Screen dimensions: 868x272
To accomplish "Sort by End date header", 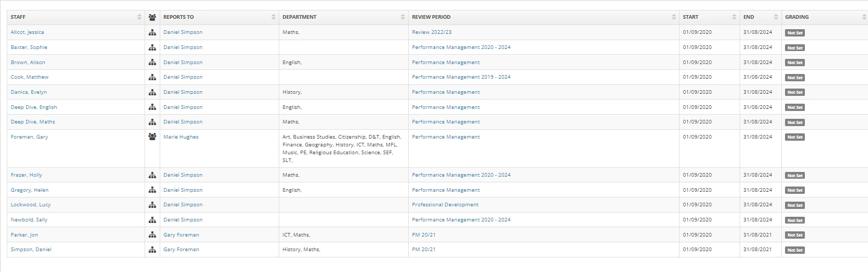I will tap(760, 17).
